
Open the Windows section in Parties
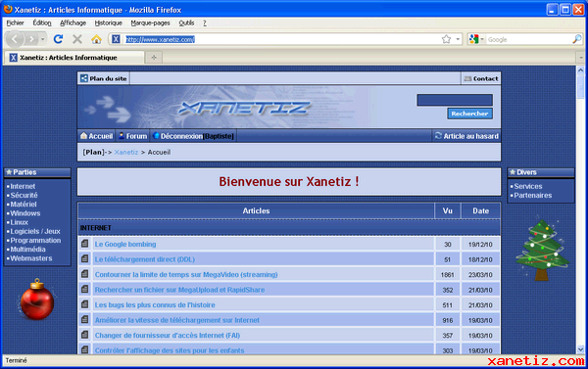click(x=25, y=213)
